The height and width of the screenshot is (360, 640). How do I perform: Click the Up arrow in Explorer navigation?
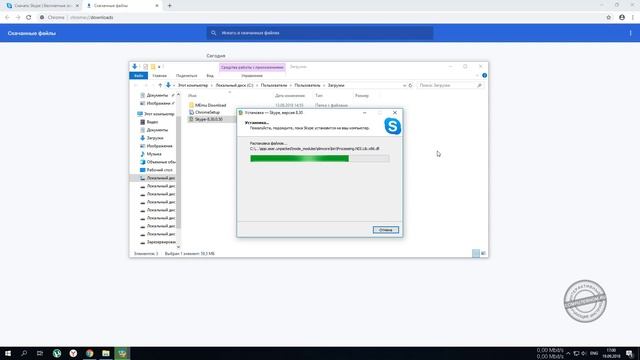160,85
